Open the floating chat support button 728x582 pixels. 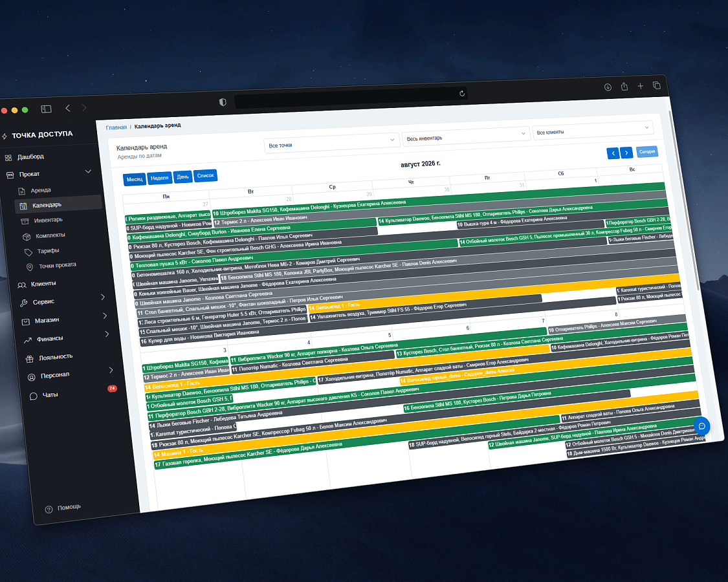(701, 426)
